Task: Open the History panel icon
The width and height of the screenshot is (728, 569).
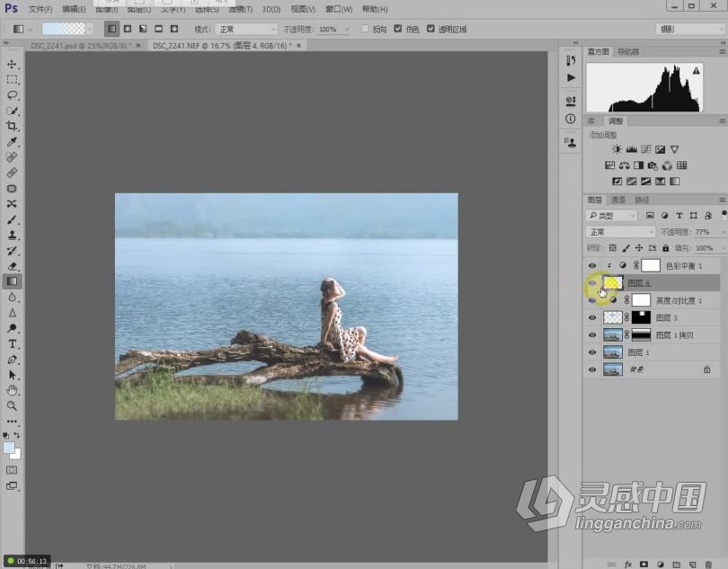Action: click(x=571, y=61)
